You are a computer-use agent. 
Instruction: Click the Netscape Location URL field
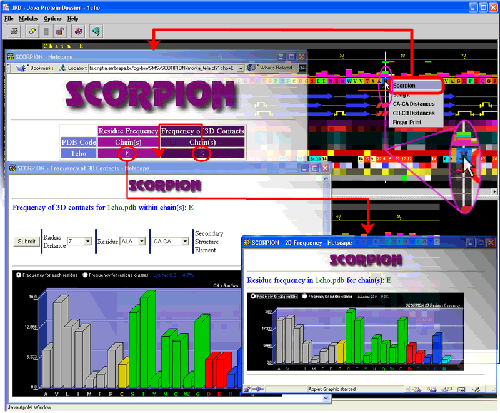(x=166, y=68)
